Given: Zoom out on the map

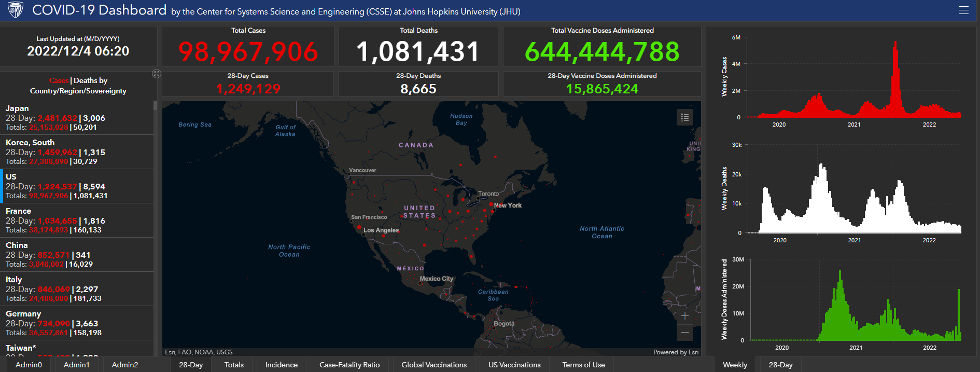Looking at the screenshot, I should click(685, 332).
